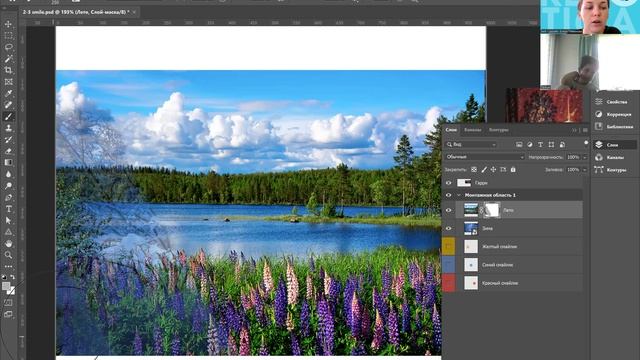Toggle Quick Mask mode
The height and width of the screenshot is (360, 640).
click(8, 303)
